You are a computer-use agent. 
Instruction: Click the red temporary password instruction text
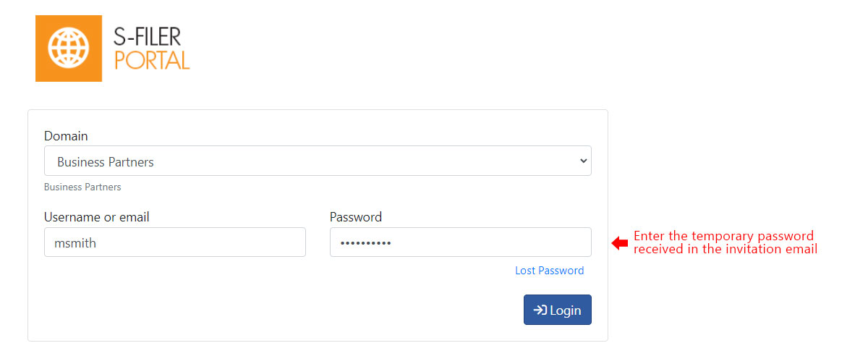click(726, 242)
